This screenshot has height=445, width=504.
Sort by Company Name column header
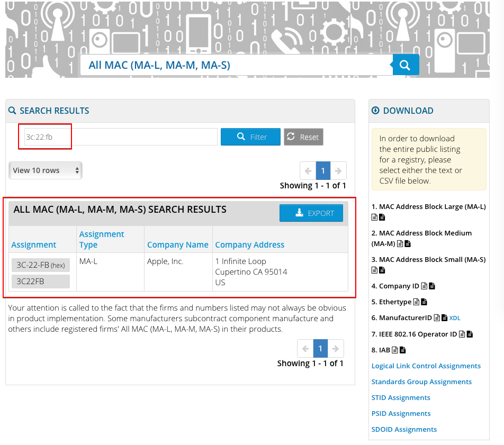click(x=178, y=245)
